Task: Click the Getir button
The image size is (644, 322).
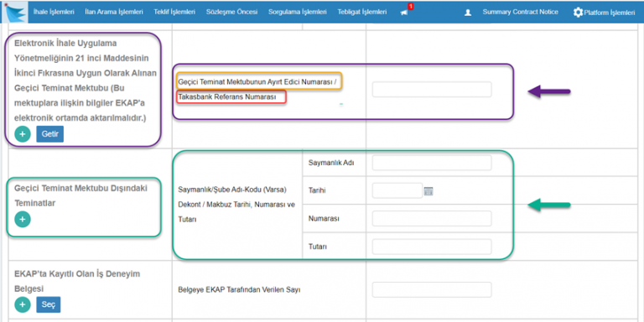Action: point(49,134)
